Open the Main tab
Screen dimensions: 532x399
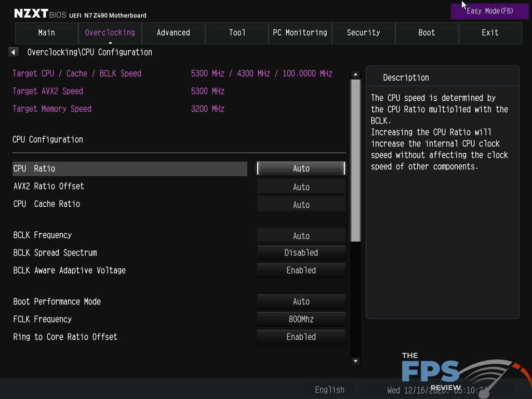point(46,32)
